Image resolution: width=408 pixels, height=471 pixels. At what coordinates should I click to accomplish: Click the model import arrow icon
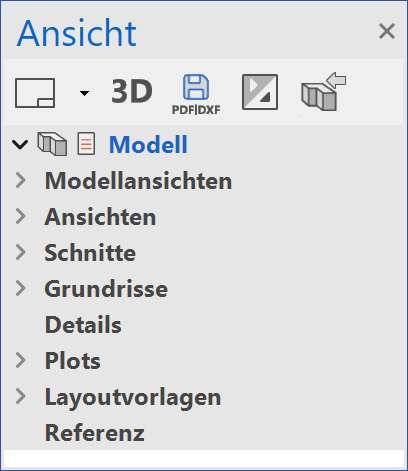point(323,92)
